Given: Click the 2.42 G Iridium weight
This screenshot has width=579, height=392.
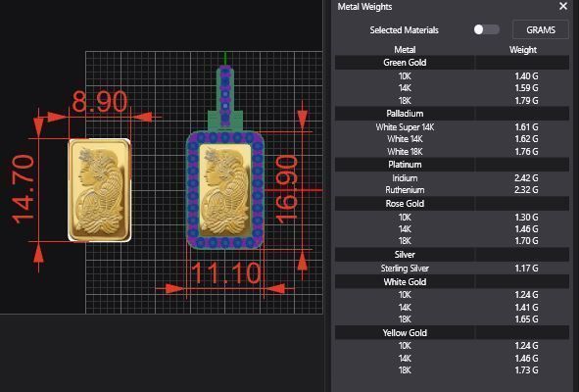Looking at the screenshot, I should pos(526,178).
